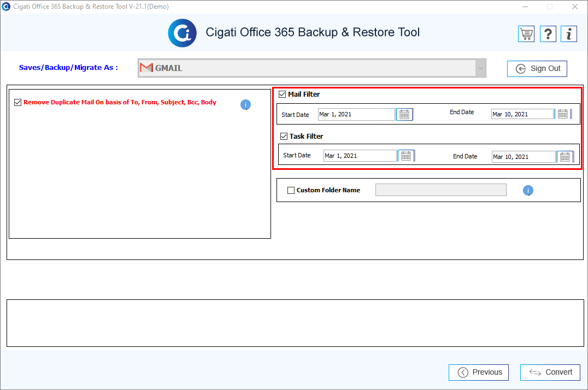Click the 'Saves/Backup/Migrate As :' label
588x390 pixels.
[69, 68]
